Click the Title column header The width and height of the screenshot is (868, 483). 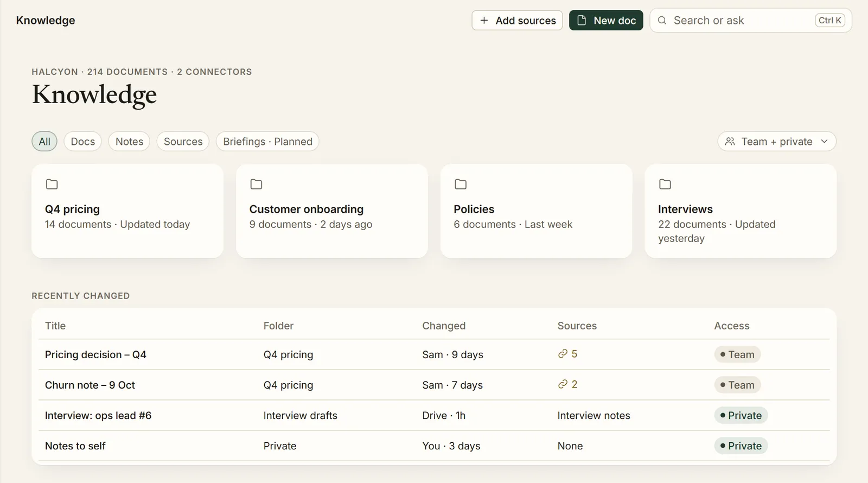click(x=55, y=326)
